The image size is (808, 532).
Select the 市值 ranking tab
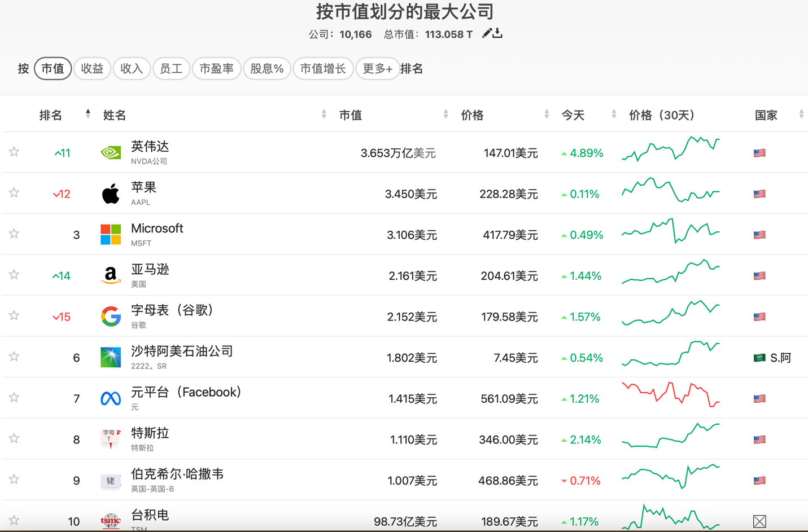tap(53, 69)
